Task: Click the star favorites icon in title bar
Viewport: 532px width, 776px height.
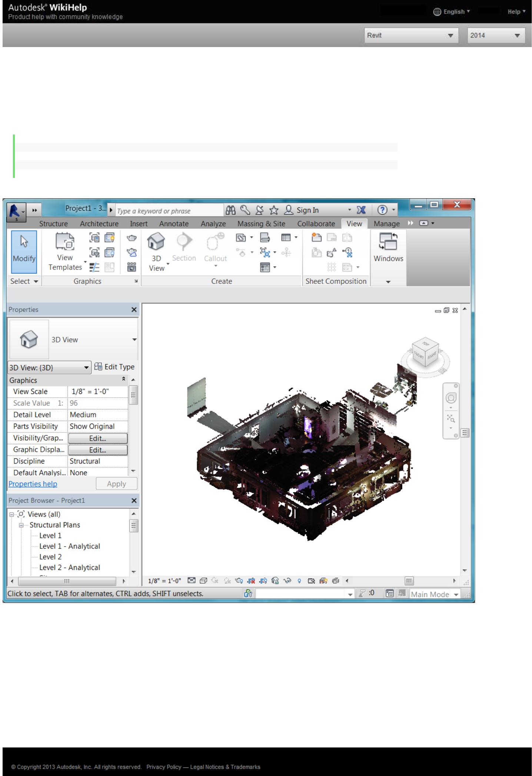Action: (x=274, y=210)
